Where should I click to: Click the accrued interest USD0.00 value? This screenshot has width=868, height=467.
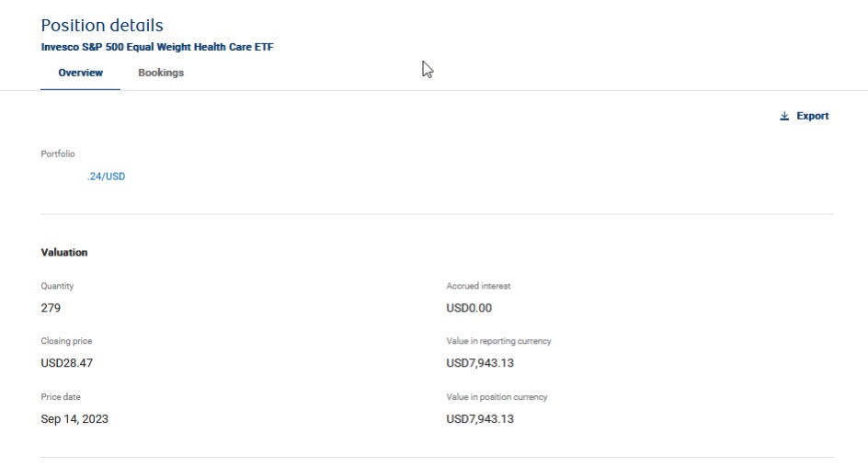point(469,308)
